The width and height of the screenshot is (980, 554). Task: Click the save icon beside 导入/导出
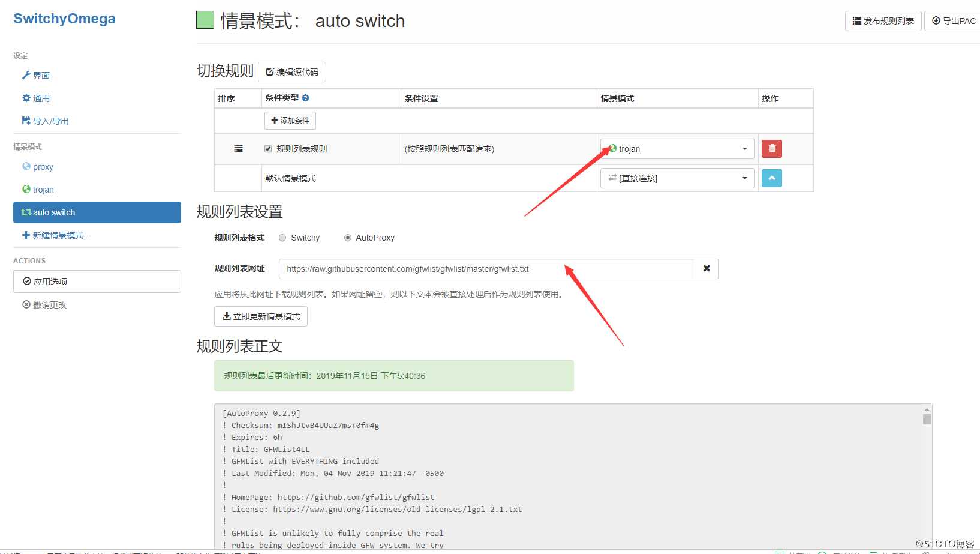tap(26, 121)
